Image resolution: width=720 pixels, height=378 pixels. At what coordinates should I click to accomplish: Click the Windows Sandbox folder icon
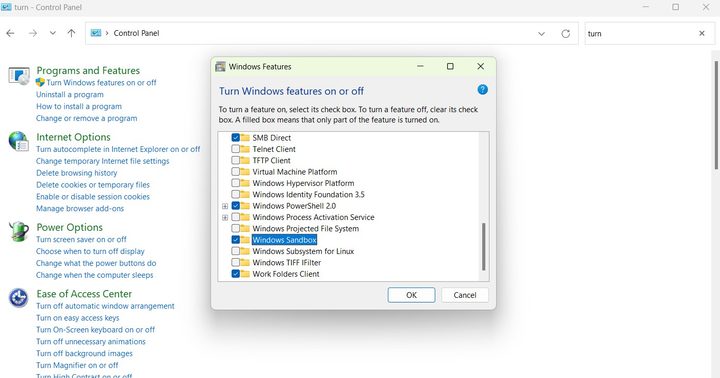click(245, 240)
